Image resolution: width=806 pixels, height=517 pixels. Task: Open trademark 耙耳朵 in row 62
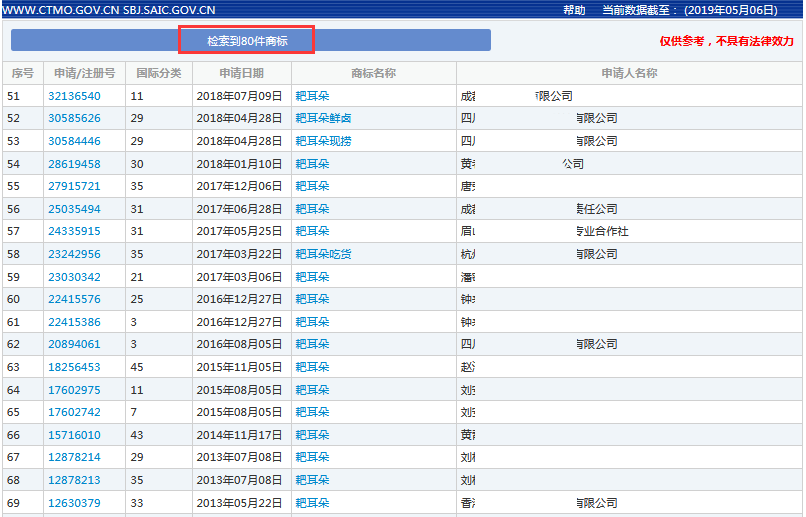(313, 344)
